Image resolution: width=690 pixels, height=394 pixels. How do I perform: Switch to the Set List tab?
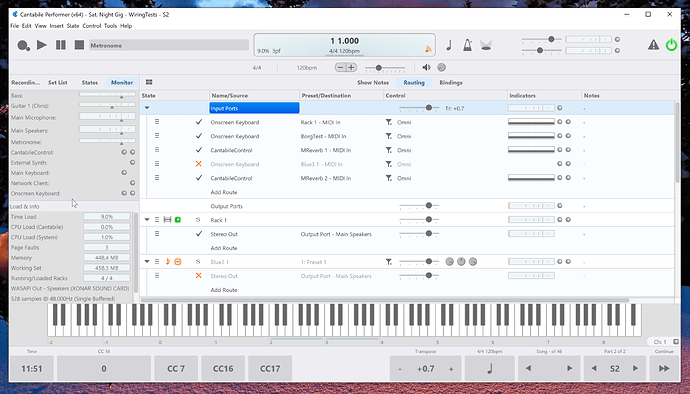click(x=58, y=82)
